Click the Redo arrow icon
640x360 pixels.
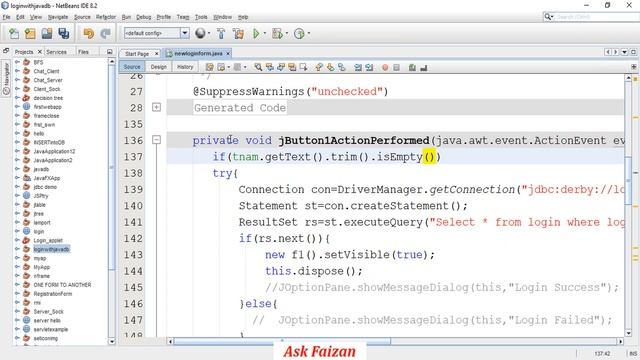[105, 33]
